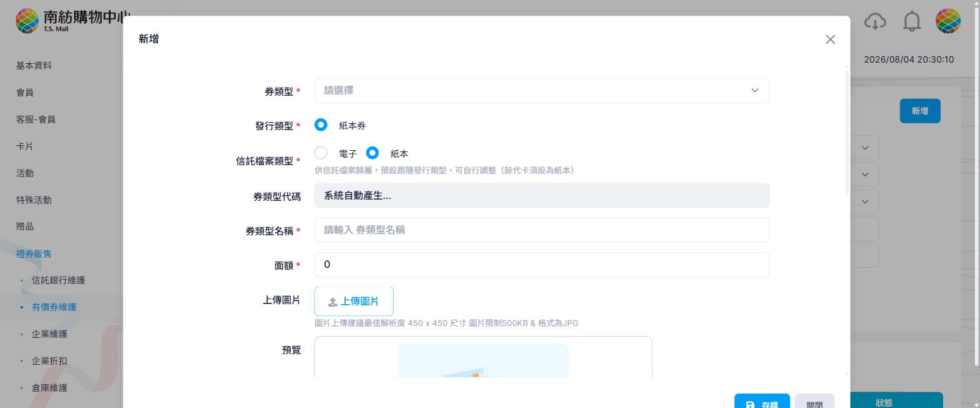Click the save icon on 存檔 button
The width and height of the screenshot is (980, 408).
click(750, 405)
